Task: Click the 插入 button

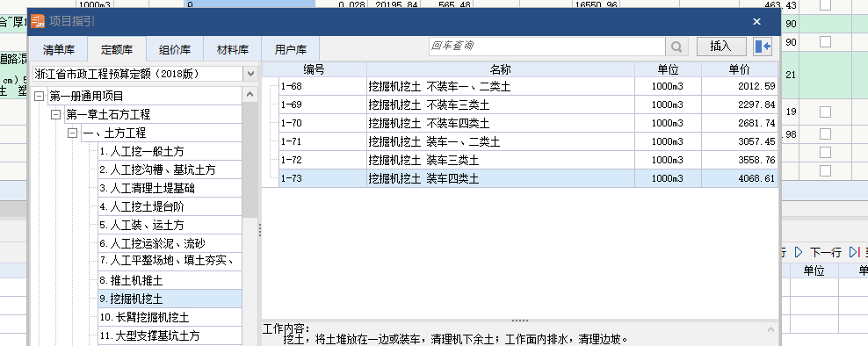Action: pos(721,47)
